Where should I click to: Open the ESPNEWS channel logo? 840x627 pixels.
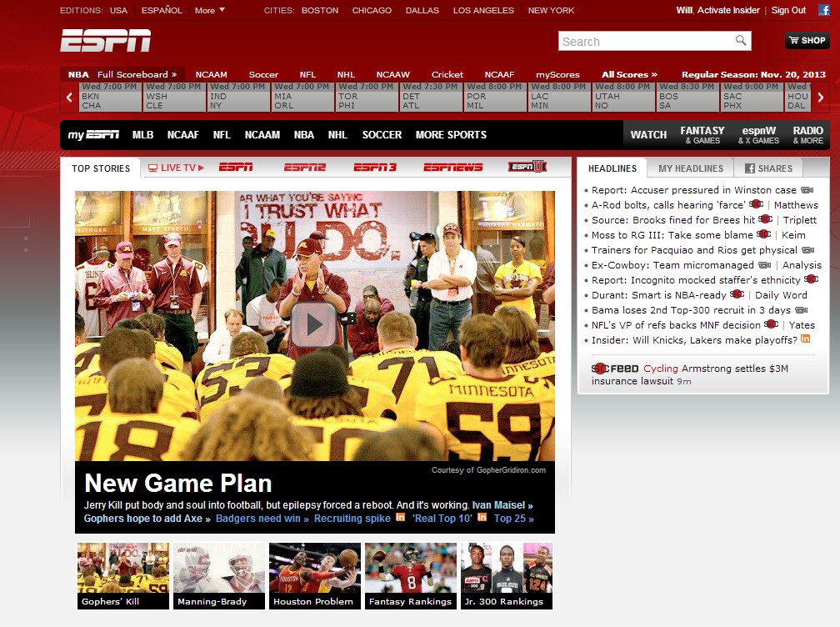(x=452, y=168)
